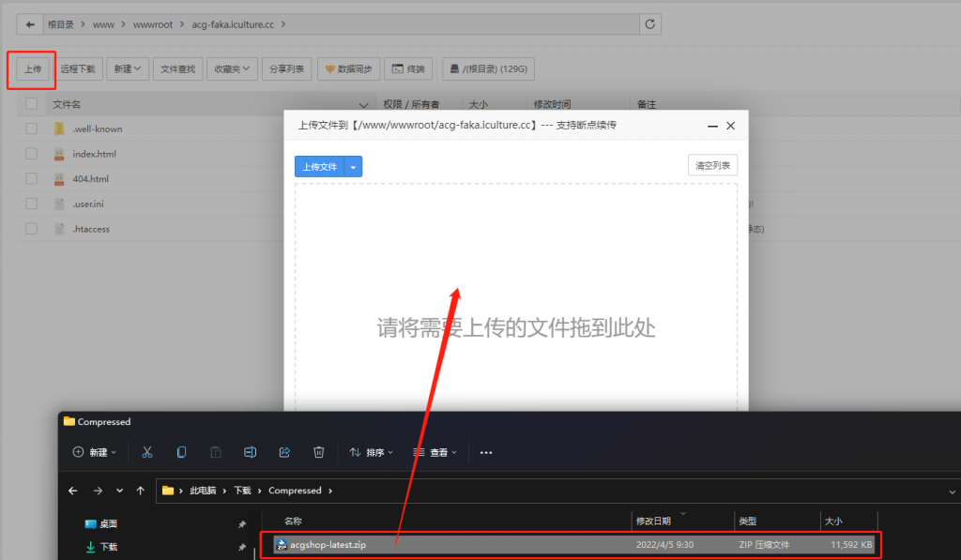Click the 清空列表 button in upload dialog

coord(712,165)
